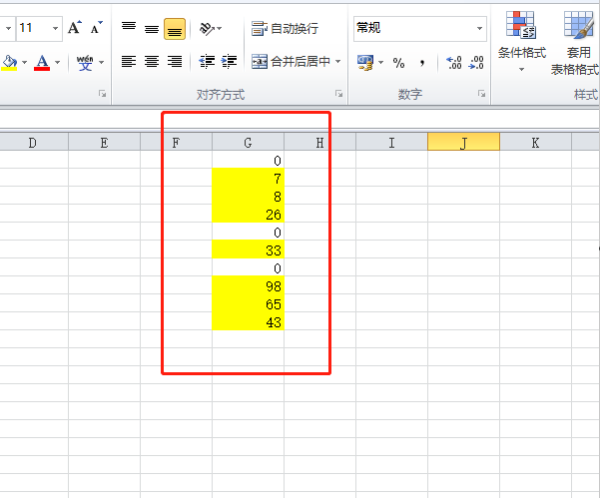Viewport: 600px width, 498px height.
Task: Decrease font size with the small A
Action: (96, 28)
